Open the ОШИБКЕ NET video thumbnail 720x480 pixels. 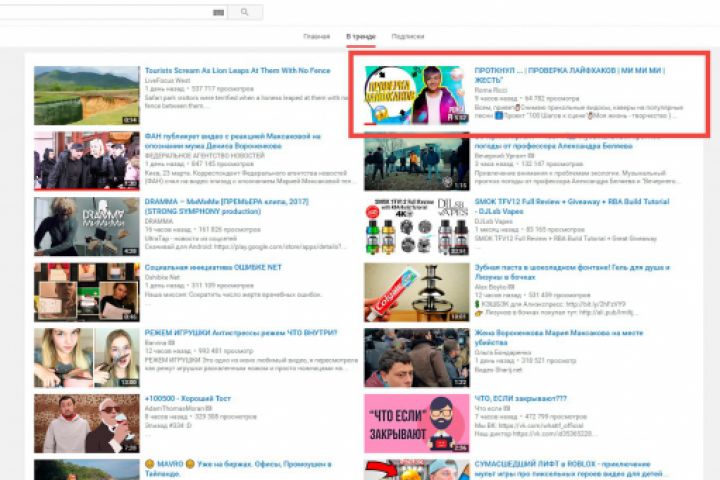click(87, 292)
